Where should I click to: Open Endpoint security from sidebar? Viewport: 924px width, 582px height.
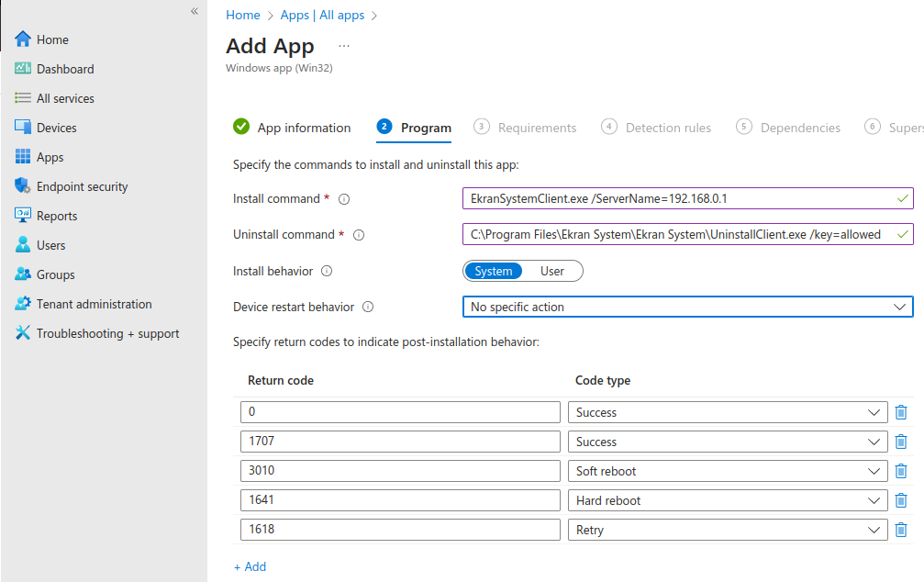click(x=82, y=186)
